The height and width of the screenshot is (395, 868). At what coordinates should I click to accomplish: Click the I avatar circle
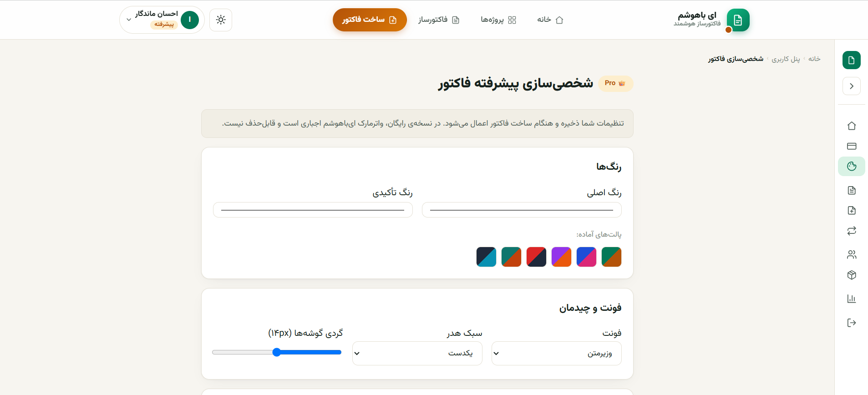click(190, 20)
